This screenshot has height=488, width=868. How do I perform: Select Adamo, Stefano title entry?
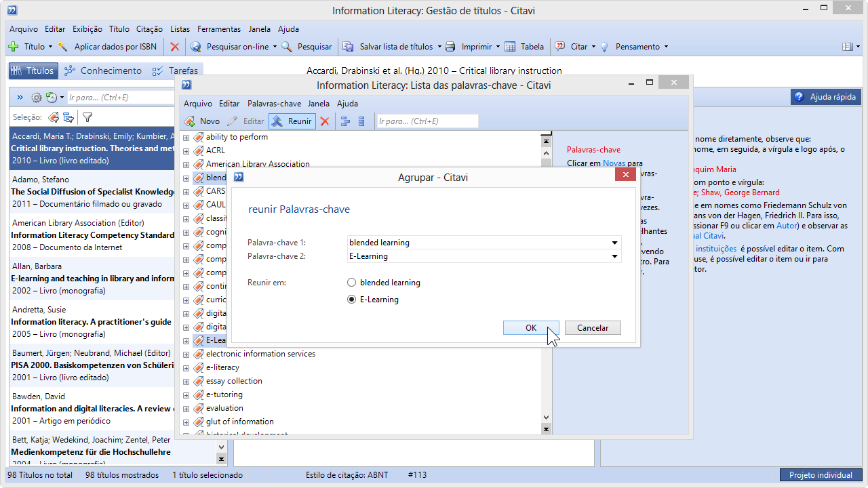pyautogui.click(x=92, y=192)
